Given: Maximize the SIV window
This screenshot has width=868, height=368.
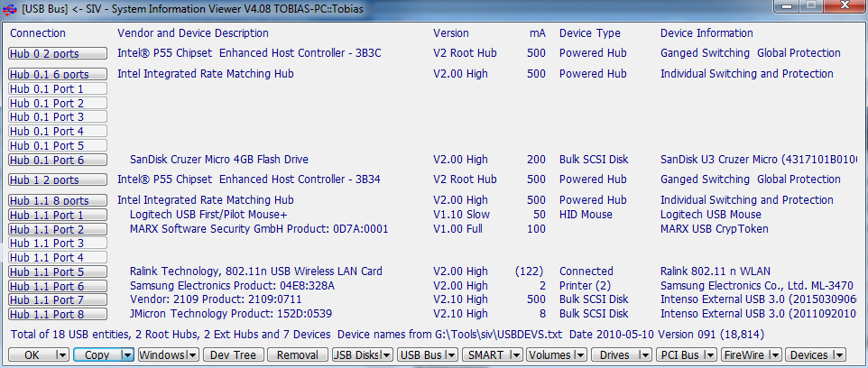Looking at the screenshot, I should [x=812, y=5].
